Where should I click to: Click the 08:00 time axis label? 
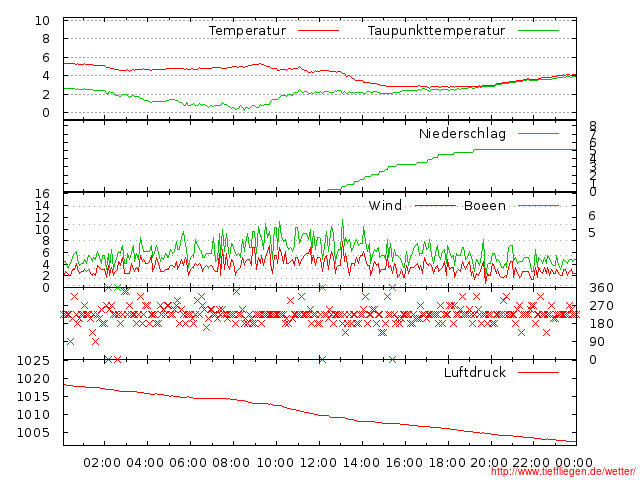(231, 463)
